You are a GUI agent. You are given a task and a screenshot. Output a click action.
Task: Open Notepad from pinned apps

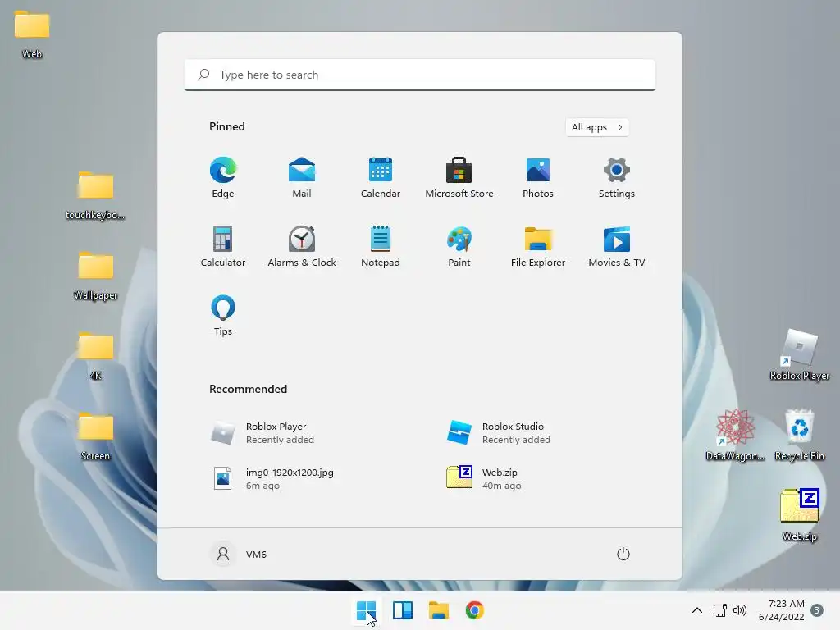tap(381, 246)
